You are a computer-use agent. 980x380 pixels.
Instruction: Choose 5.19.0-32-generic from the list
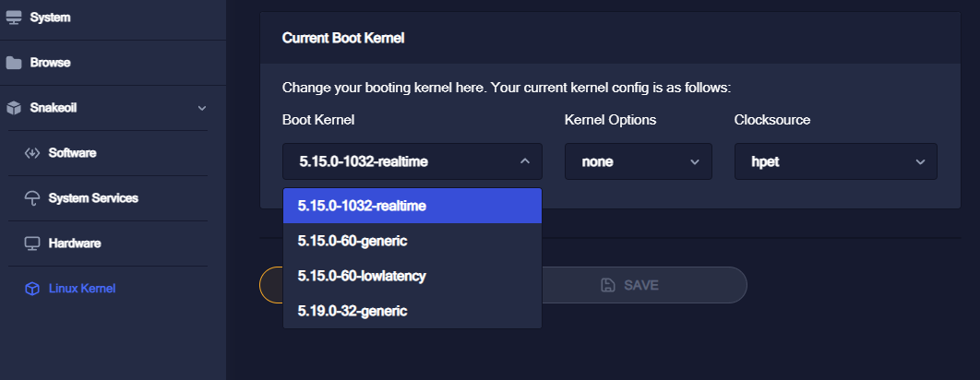[x=412, y=311]
